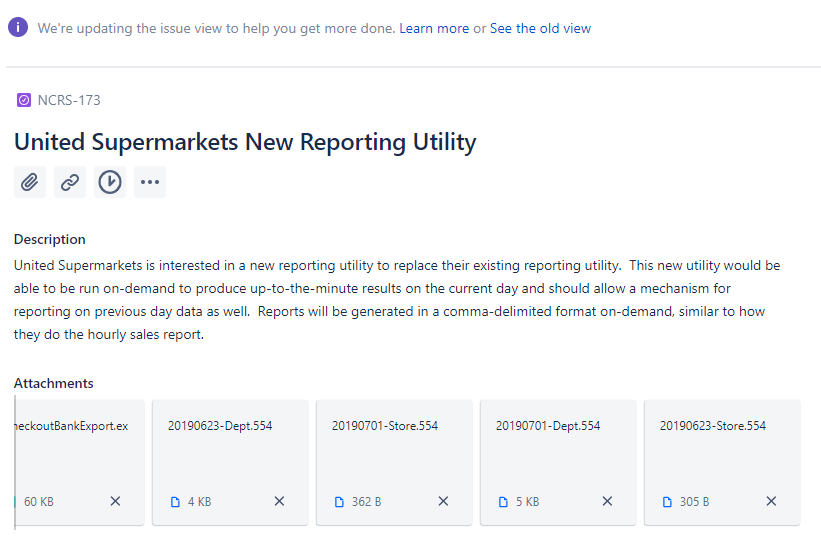The image size is (821, 552).
Task: Open the Learn more link
Action: [434, 28]
